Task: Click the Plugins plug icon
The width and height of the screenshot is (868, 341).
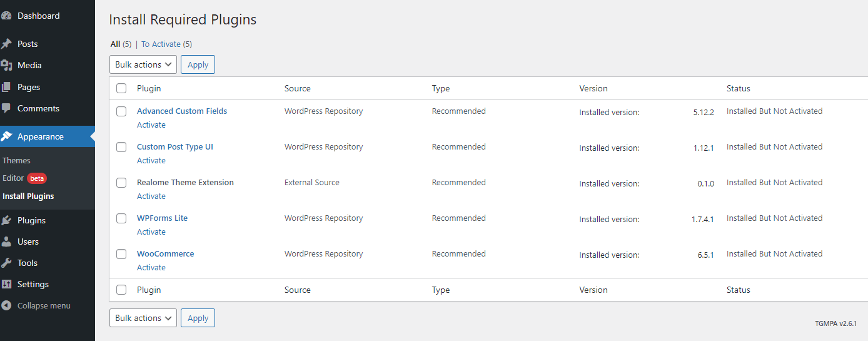Action: [6, 220]
